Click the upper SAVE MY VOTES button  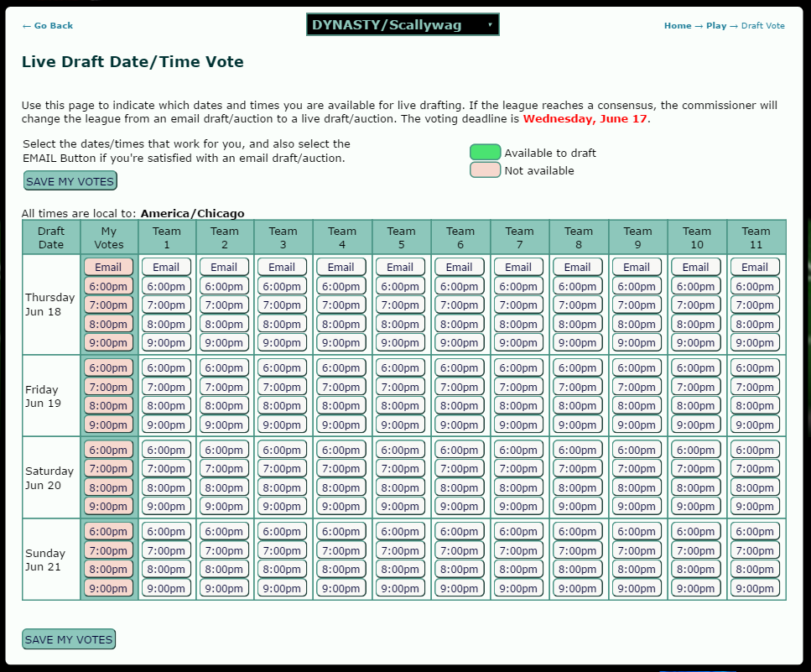70,181
